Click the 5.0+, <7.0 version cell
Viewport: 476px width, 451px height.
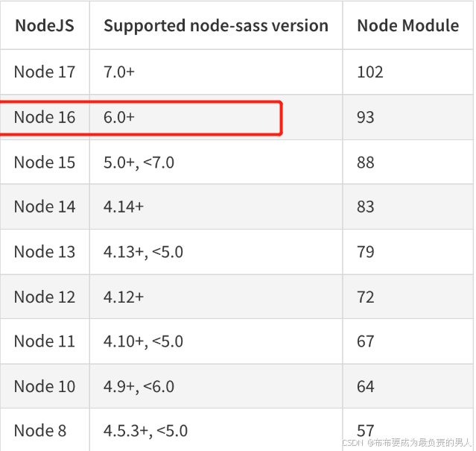139,163
